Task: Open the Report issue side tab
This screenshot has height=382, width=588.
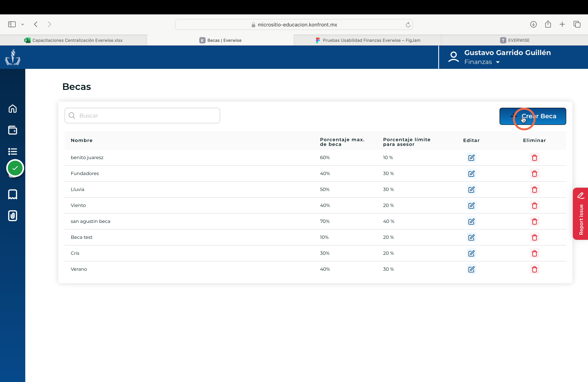Action: (x=580, y=214)
